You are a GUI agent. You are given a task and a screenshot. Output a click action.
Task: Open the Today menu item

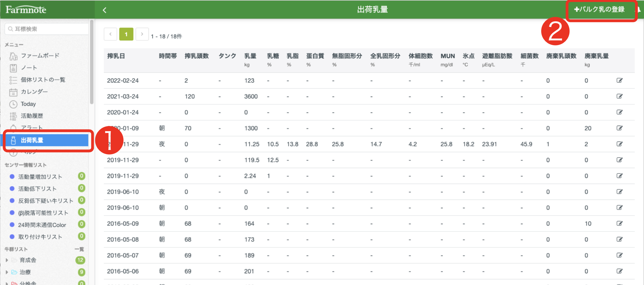click(28, 104)
